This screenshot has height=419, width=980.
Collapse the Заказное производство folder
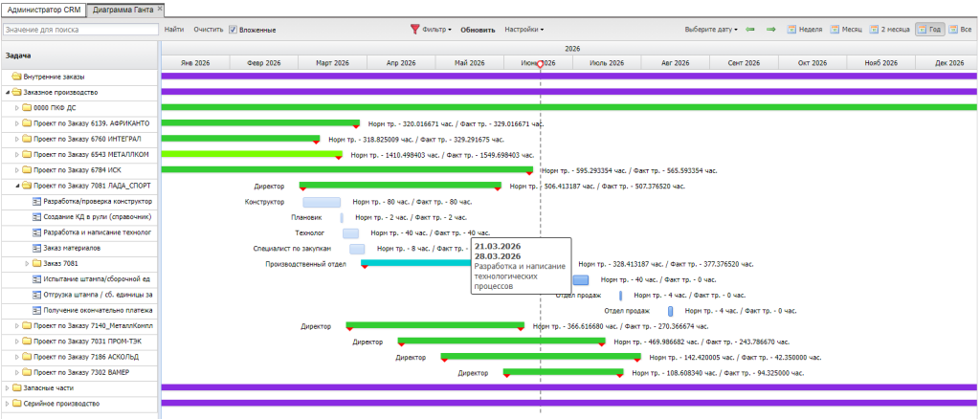pyautogui.click(x=7, y=93)
